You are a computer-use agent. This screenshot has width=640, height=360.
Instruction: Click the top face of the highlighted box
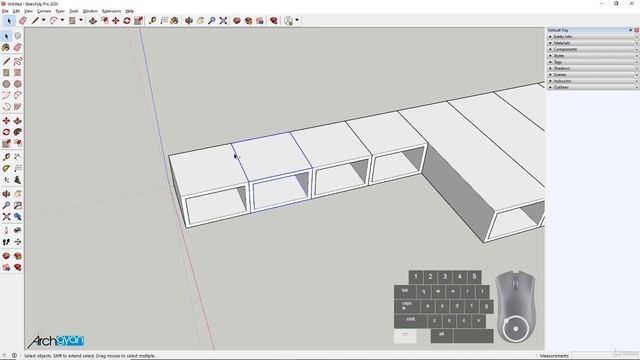coord(271,155)
